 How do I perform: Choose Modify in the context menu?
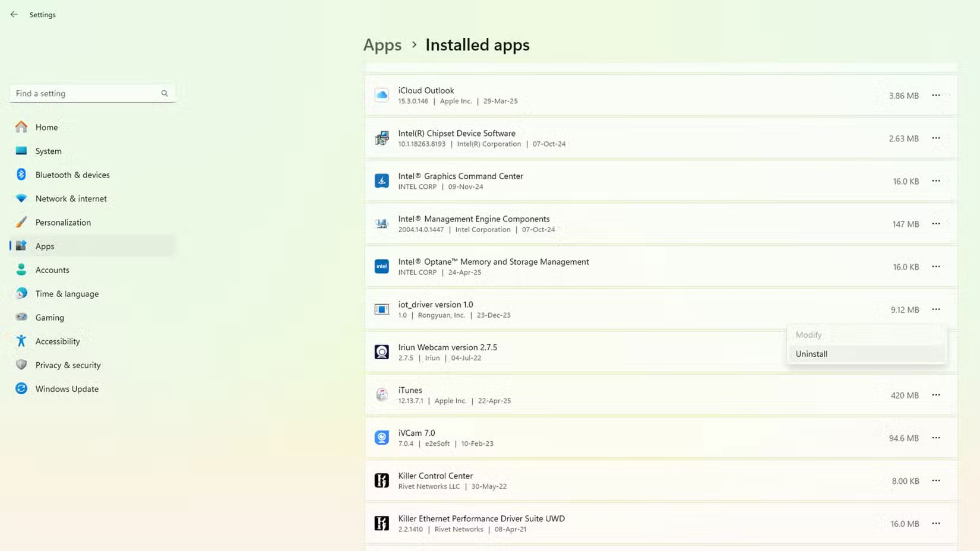point(808,335)
